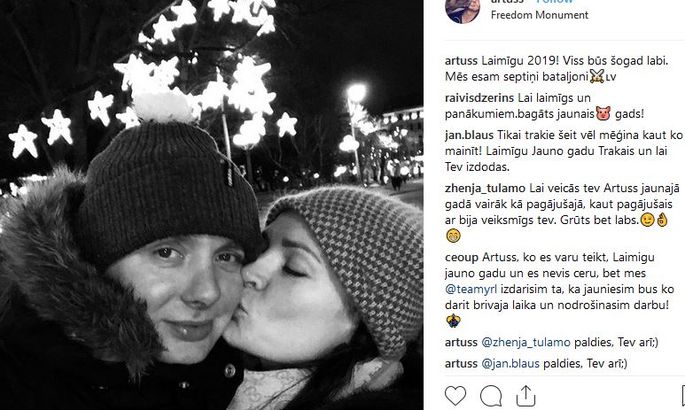This screenshot has width=685, height=410.
Task: Click the @teamyrl mention link
Action: (471, 289)
